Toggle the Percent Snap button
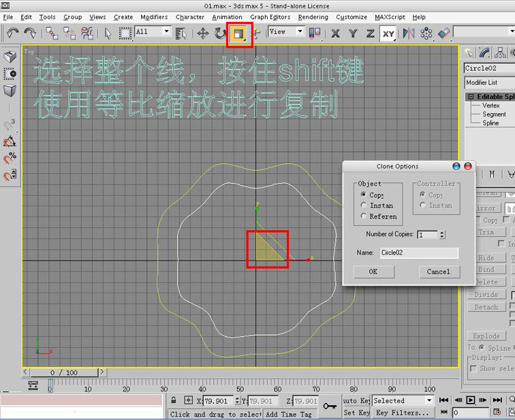The height and width of the screenshot is (420, 515). tap(10, 158)
